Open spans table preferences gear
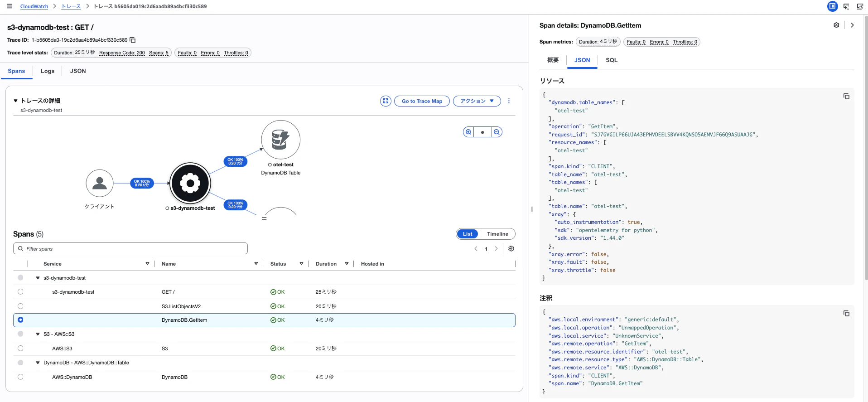Image resolution: width=868 pixels, height=402 pixels. [511, 249]
